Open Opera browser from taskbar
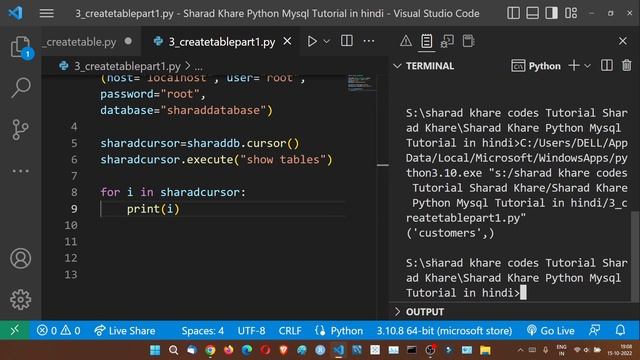This screenshot has width=640, height=360. (265, 350)
